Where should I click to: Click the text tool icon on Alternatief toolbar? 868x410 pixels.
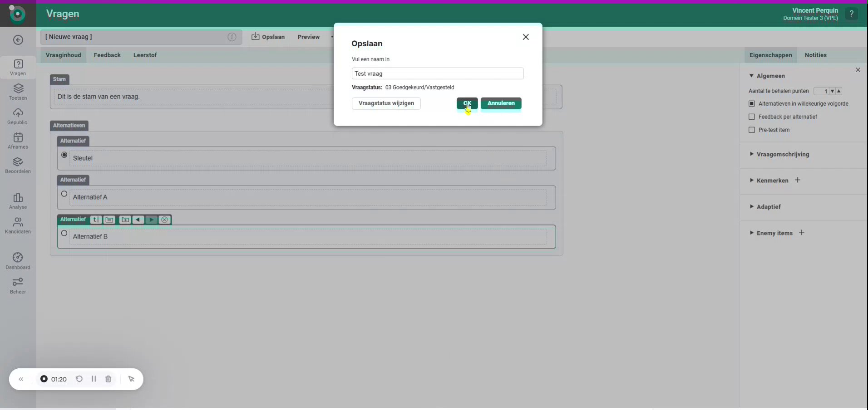tap(95, 220)
